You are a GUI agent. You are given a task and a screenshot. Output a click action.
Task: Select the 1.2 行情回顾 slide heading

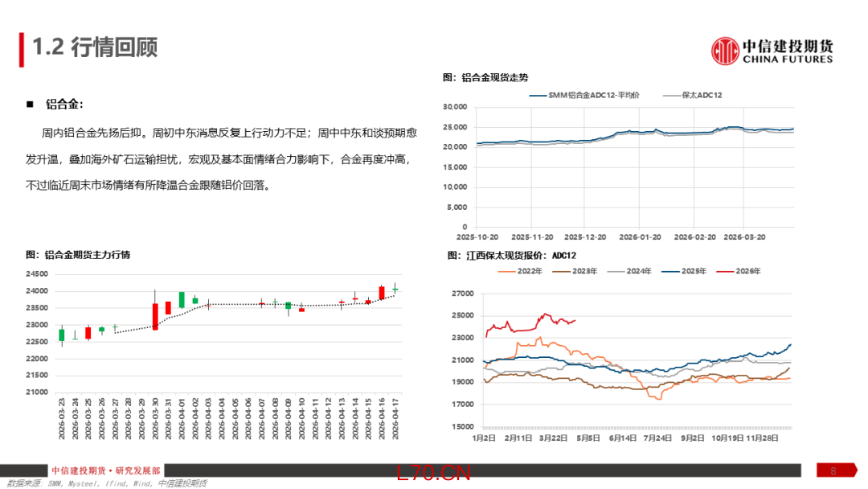pyautogui.click(x=95, y=47)
